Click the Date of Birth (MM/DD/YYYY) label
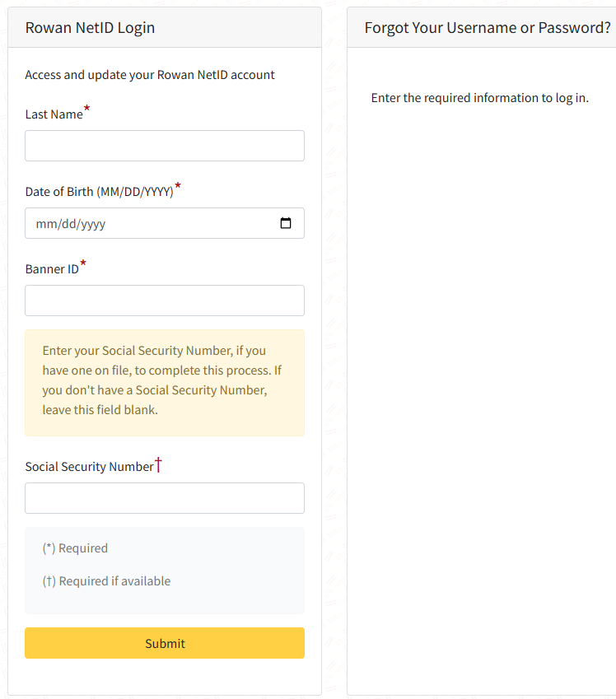 pos(99,192)
